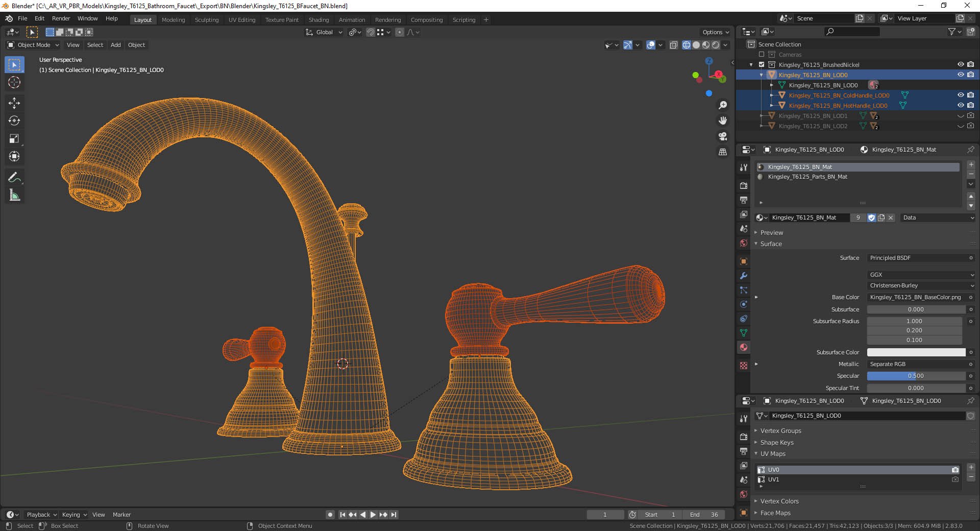Switch to the Shading workspace tab

coord(318,20)
